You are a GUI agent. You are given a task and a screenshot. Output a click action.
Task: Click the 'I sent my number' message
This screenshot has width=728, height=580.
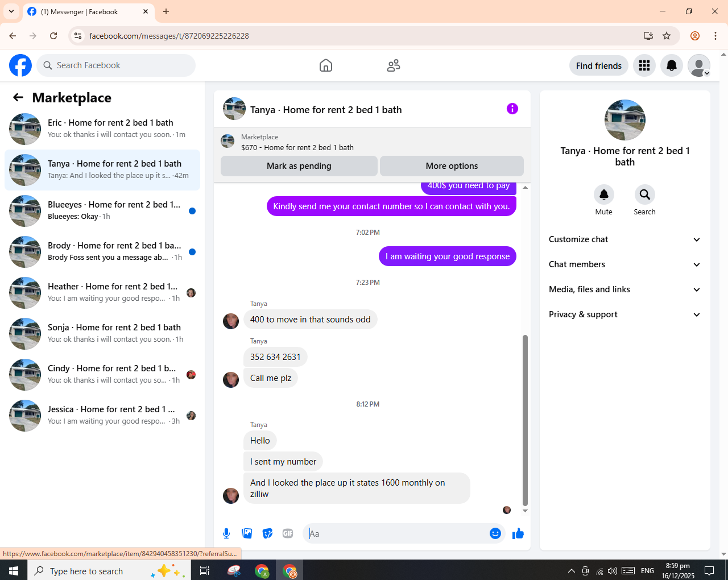click(283, 462)
